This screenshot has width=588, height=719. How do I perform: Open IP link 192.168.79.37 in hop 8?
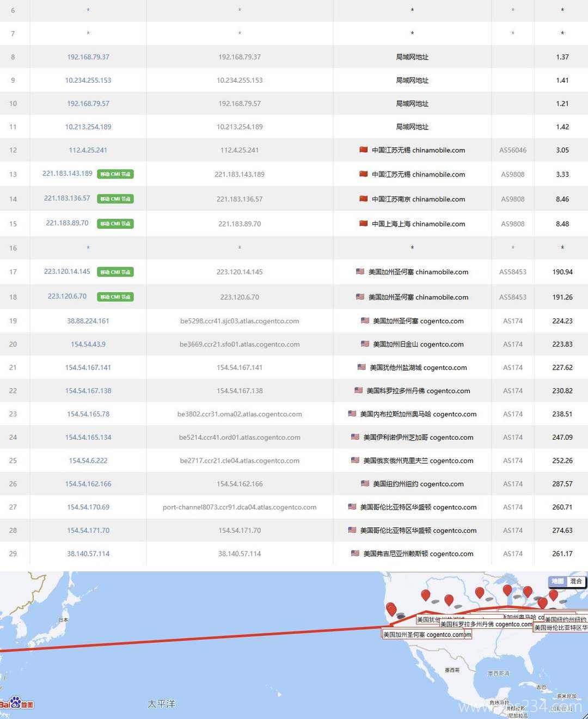click(88, 57)
